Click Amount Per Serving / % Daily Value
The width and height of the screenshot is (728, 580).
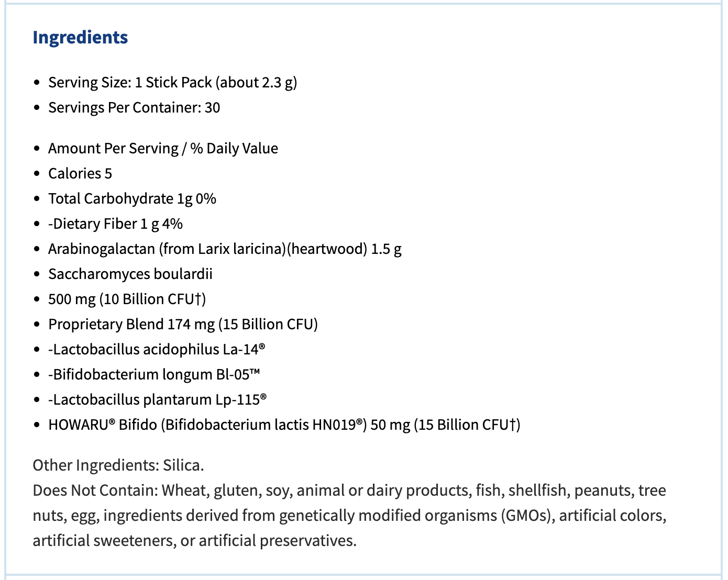click(x=163, y=149)
